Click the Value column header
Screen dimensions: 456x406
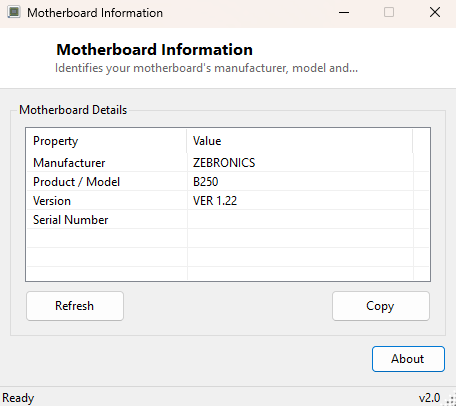(300, 141)
